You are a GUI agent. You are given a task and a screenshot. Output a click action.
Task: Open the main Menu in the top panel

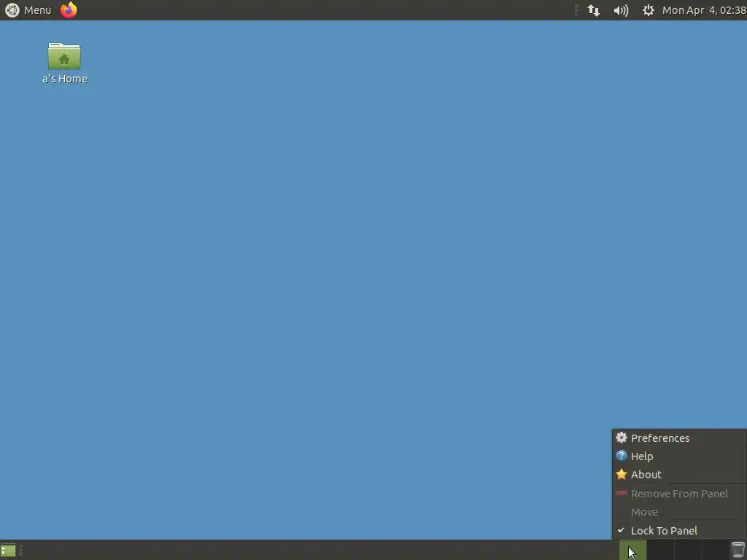click(x=28, y=10)
